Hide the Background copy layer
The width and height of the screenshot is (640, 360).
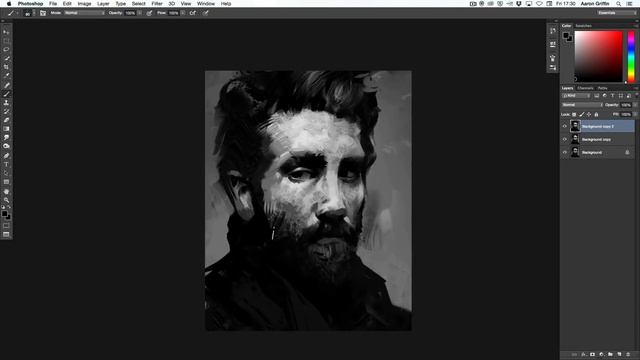tap(565, 140)
